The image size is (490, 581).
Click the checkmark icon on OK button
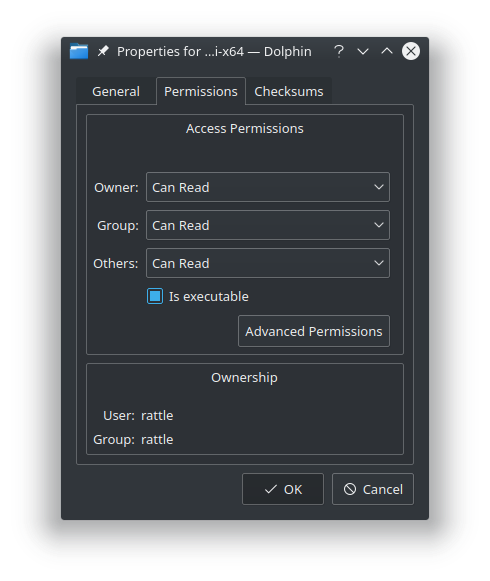[271, 489]
